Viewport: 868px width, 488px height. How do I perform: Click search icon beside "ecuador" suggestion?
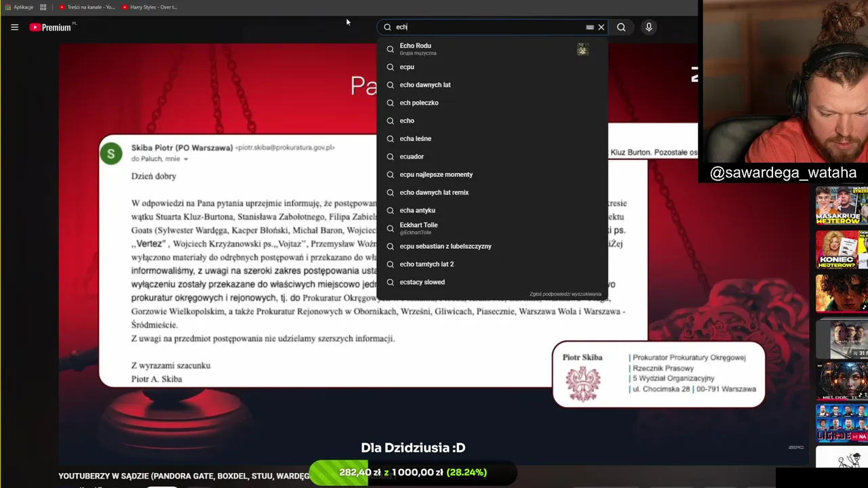390,157
